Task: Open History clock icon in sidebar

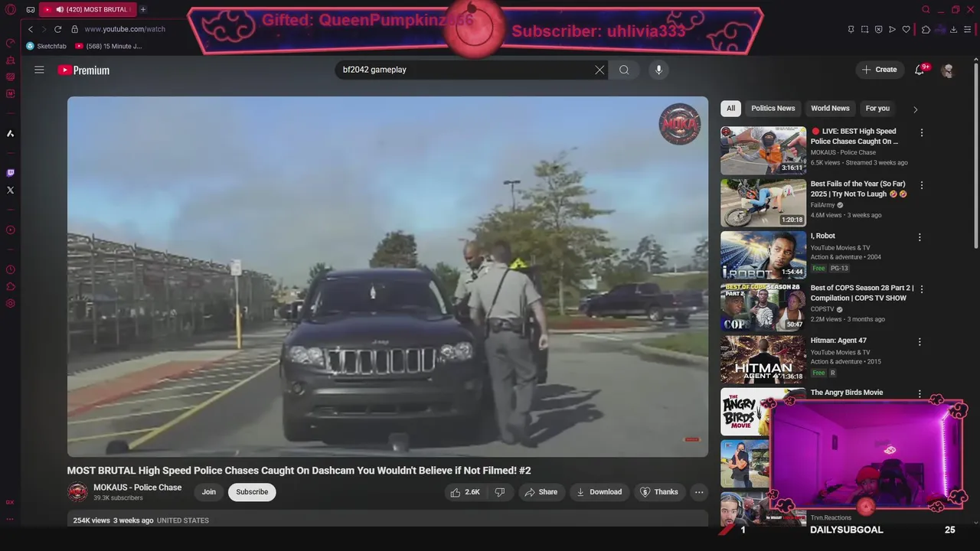Action: click(x=10, y=269)
